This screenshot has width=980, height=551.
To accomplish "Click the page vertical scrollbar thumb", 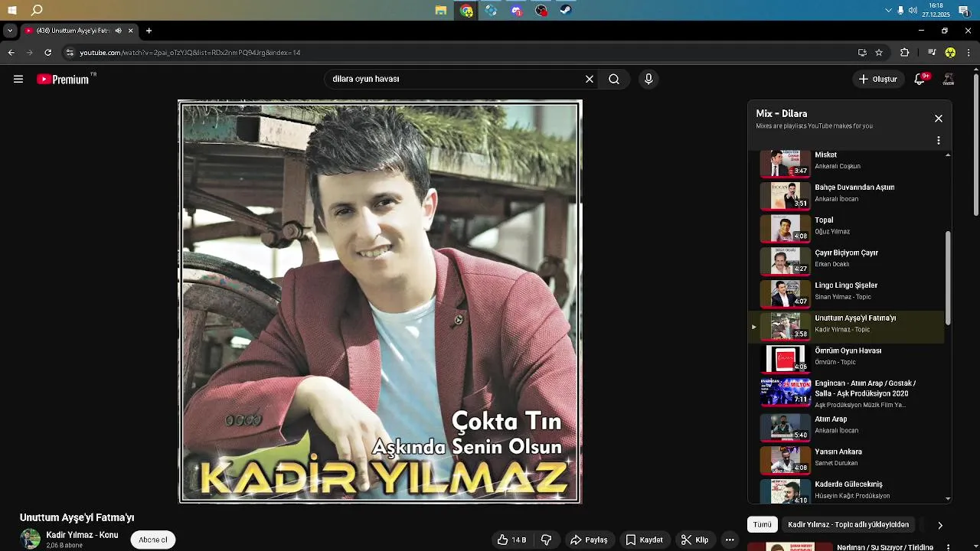I will (x=975, y=145).
